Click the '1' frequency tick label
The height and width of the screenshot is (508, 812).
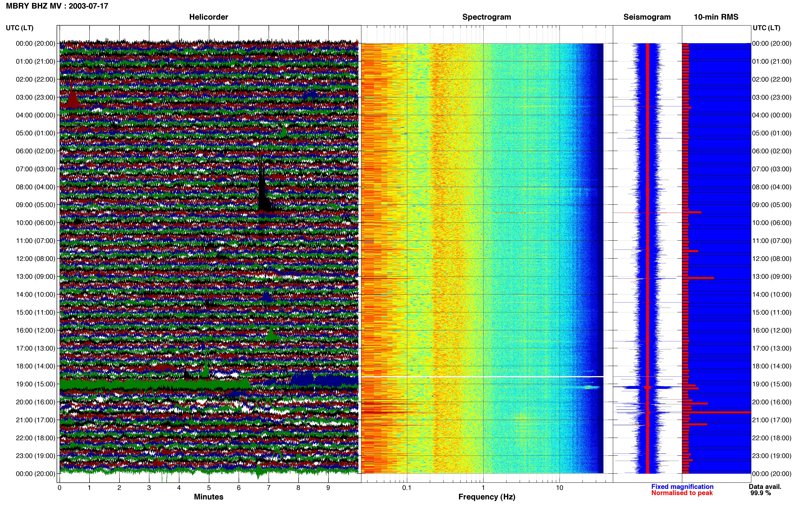483,488
